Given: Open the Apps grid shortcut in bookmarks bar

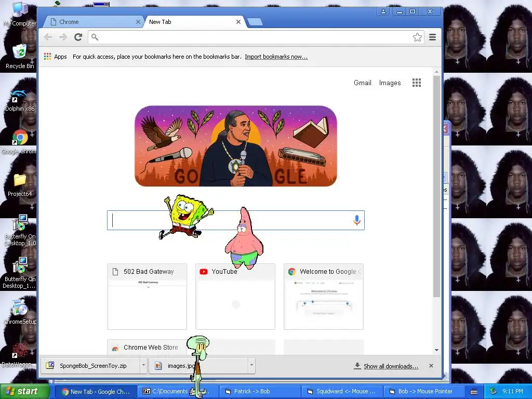Looking at the screenshot, I should (55, 57).
